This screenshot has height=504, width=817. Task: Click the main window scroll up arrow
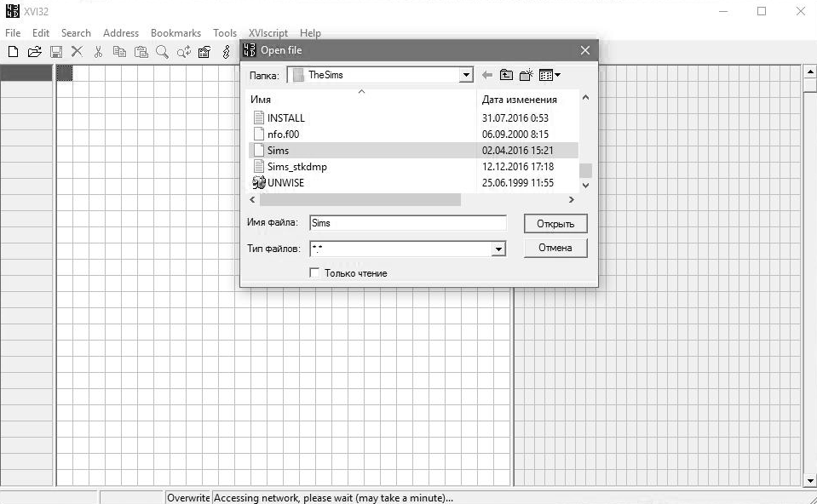(x=810, y=72)
